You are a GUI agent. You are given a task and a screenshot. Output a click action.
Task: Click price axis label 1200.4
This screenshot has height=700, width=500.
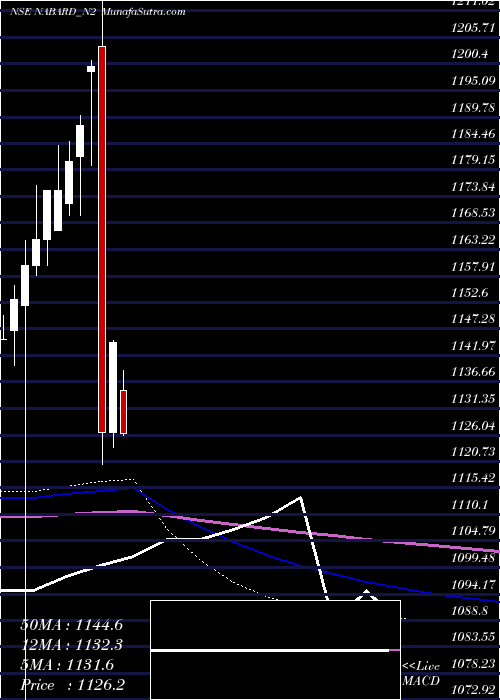(470, 54)
